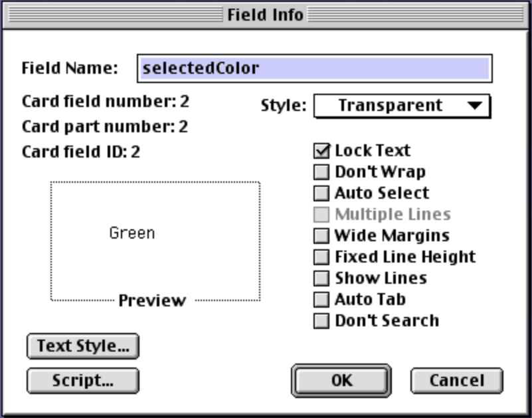Click the word Green in the preview
This screenshot has width=532, height=418.
coord(132,233)
